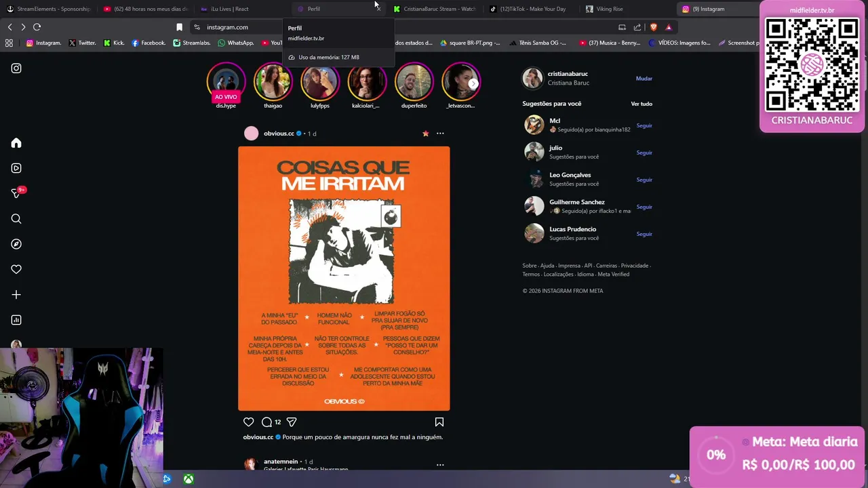Create a new post with plus icon
The image size is (868, 488).
click(16, 295)
